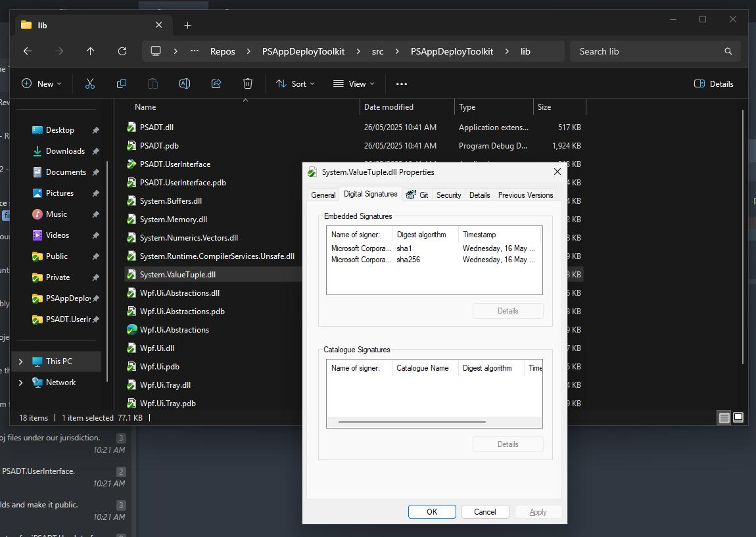Expand the This PC tree node
This screenshot has width=756, height=537.
pyautogui.click(x=20, y=362)
